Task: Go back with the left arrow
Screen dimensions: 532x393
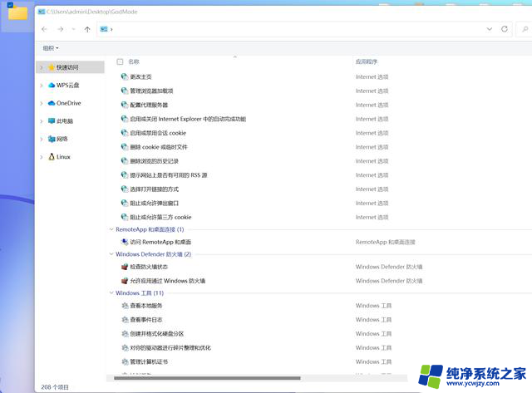Action: [44, 29]
